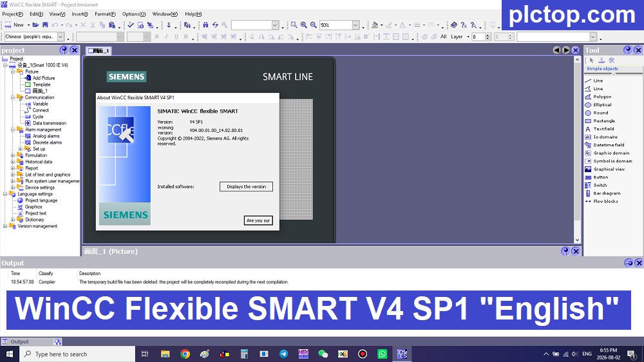Image resolution: width=644 pixels, height=362 pixels.
Task: Open the Layer dropdown arrow
Action: coord(468,37)
